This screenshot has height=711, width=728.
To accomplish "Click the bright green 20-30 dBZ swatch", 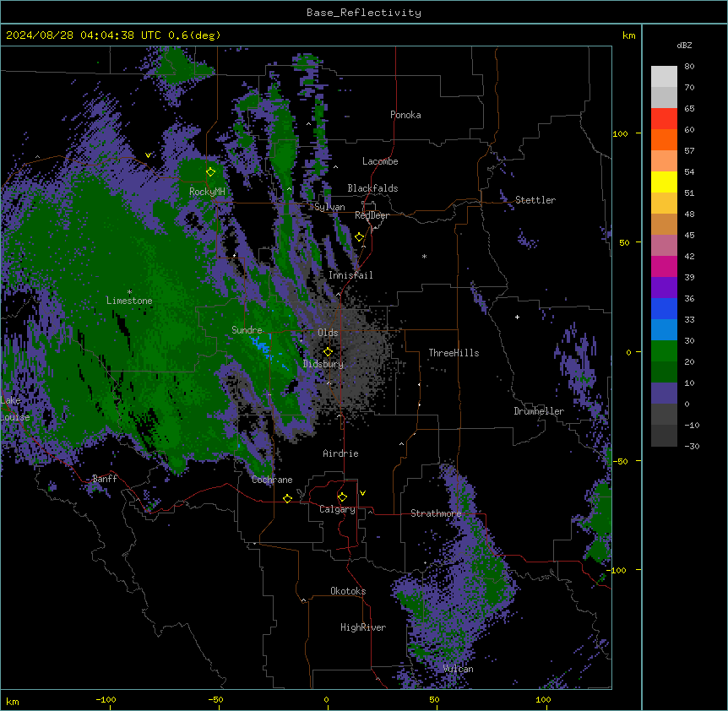I will pyautogui.click(x=664, y=351).
